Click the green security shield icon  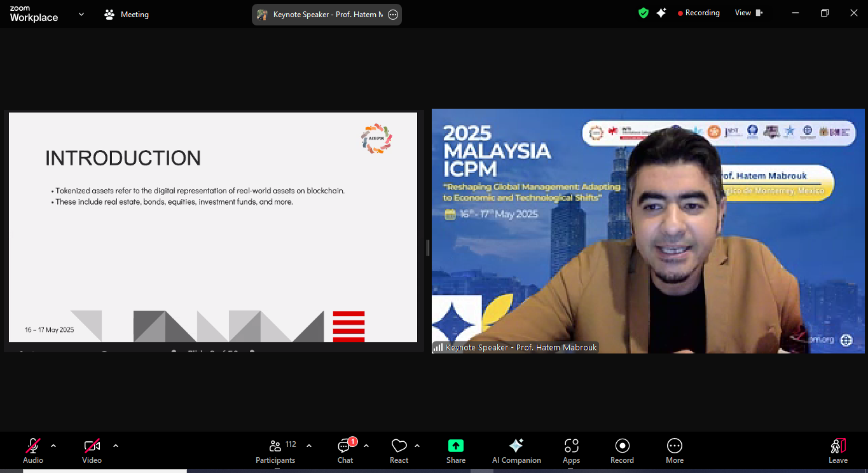[644, 13]
